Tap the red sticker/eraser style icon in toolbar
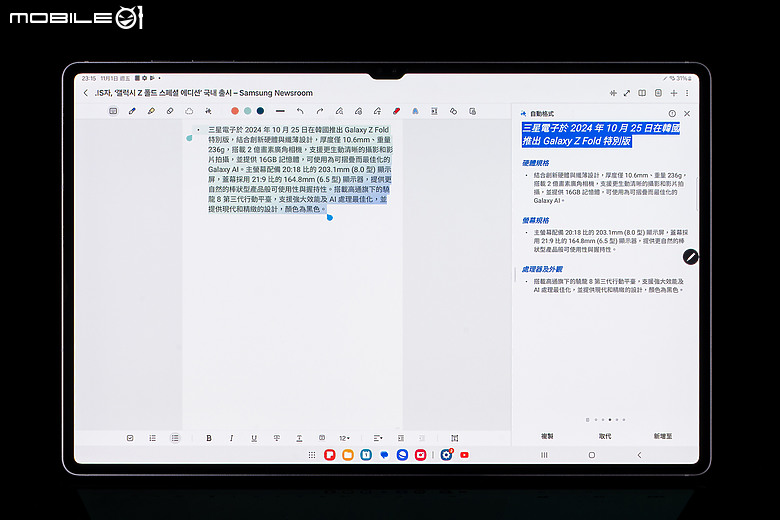The width and height of the screenshot is (780, 520). pos(396,111)
